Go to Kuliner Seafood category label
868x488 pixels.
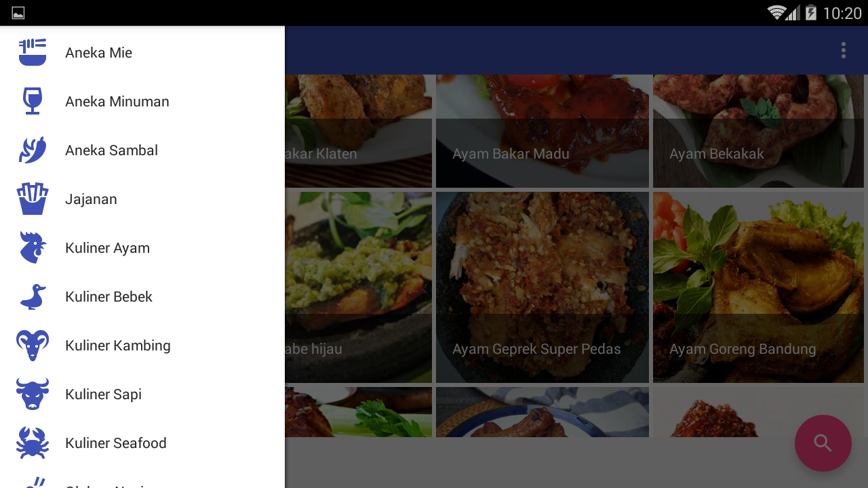[116, 443]
